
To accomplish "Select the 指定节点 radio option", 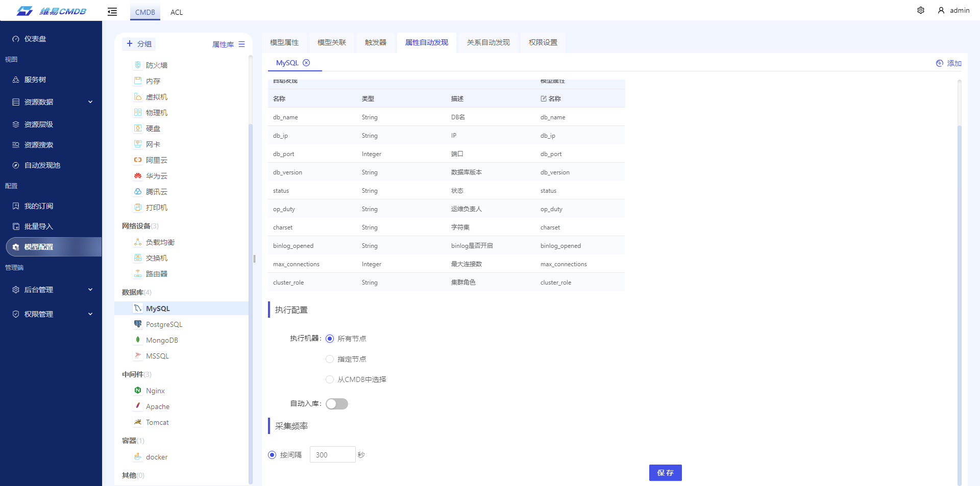I will pos(329,359).
